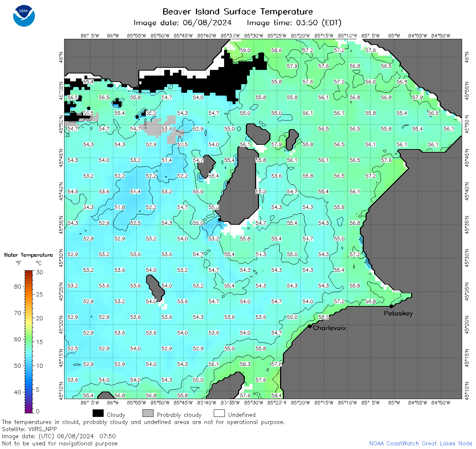Click the NOAA logo emblem
Viewport: 476px width, 449px height.
24,16
